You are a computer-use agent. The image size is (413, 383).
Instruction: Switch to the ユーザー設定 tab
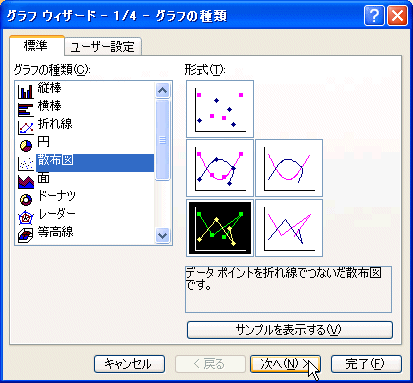click(103, 47)
